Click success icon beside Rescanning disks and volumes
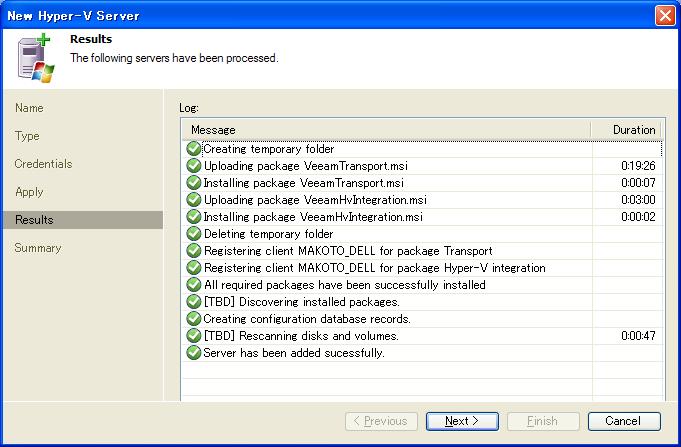The height and width of the screenshot is (447, 681). (193, 335)
